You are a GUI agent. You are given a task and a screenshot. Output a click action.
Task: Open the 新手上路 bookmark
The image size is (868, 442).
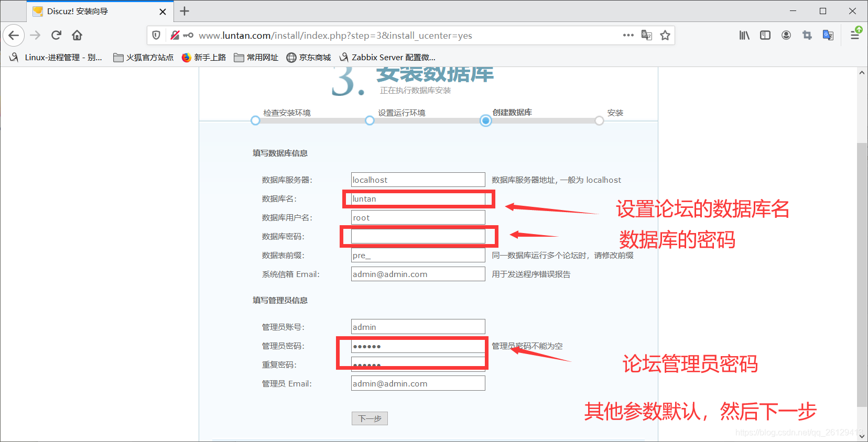click(x=204, y=58)
